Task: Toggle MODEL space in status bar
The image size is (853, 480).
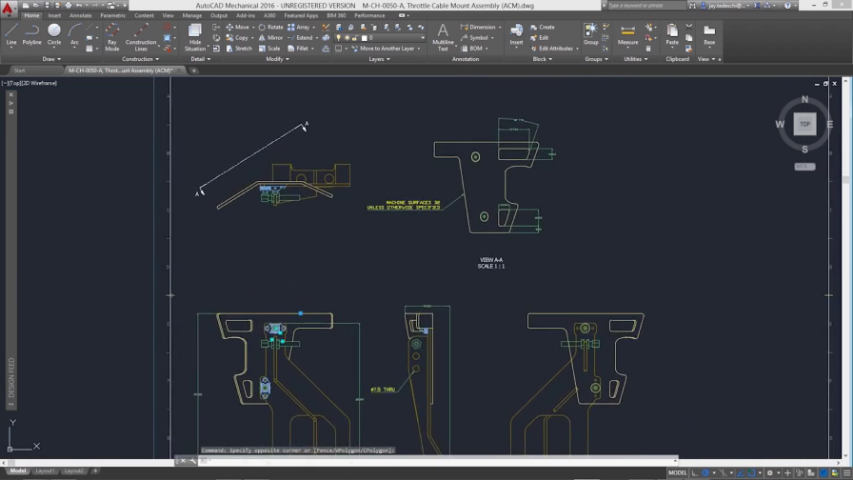Action: click(x=677, y=472)
